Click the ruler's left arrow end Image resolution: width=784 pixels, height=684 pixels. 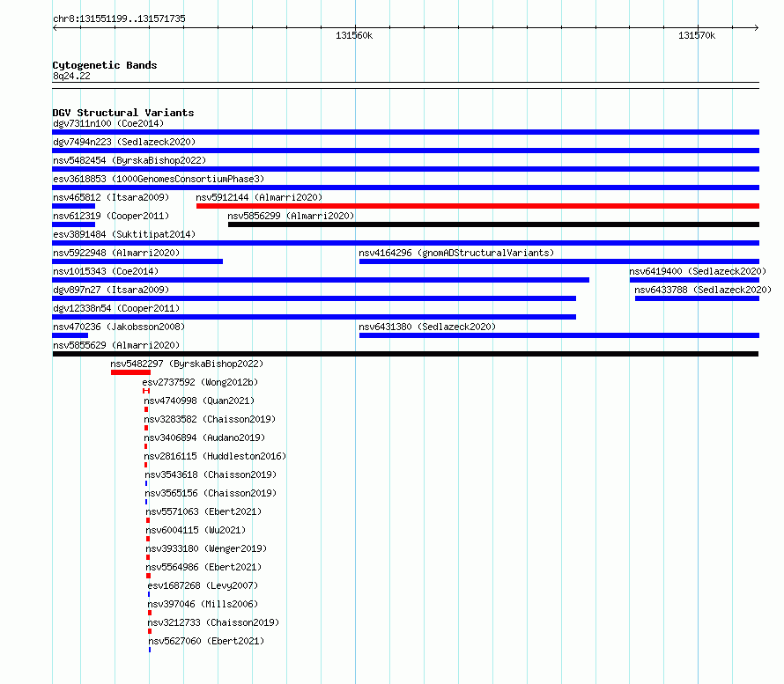coord(55,28)
